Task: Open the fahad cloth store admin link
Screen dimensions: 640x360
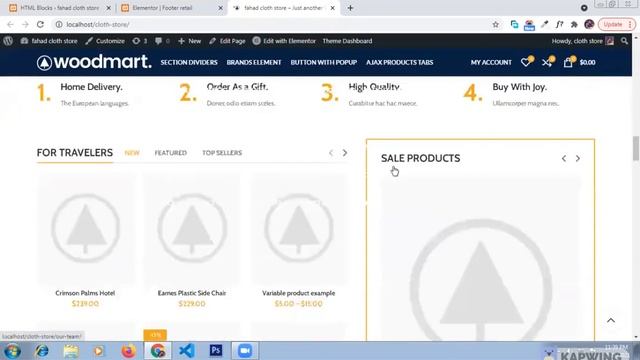Action: click(49, 41)
